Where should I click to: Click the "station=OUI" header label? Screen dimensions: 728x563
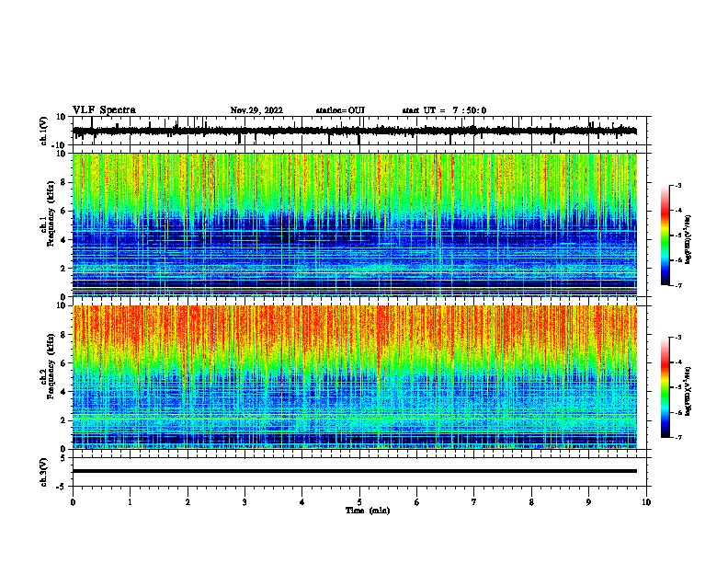coord(340,110)
